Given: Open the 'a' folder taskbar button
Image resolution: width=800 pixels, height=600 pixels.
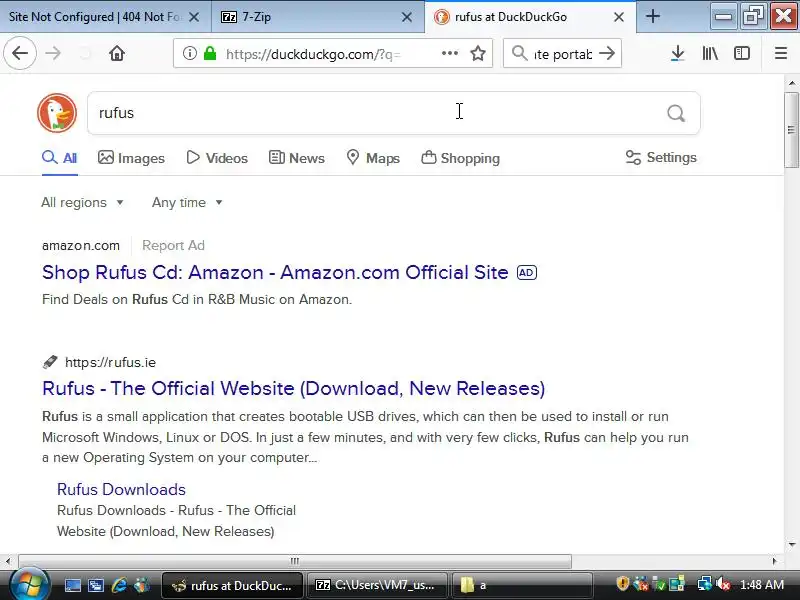Looking at the screenshot, I should tap(522, 585).
